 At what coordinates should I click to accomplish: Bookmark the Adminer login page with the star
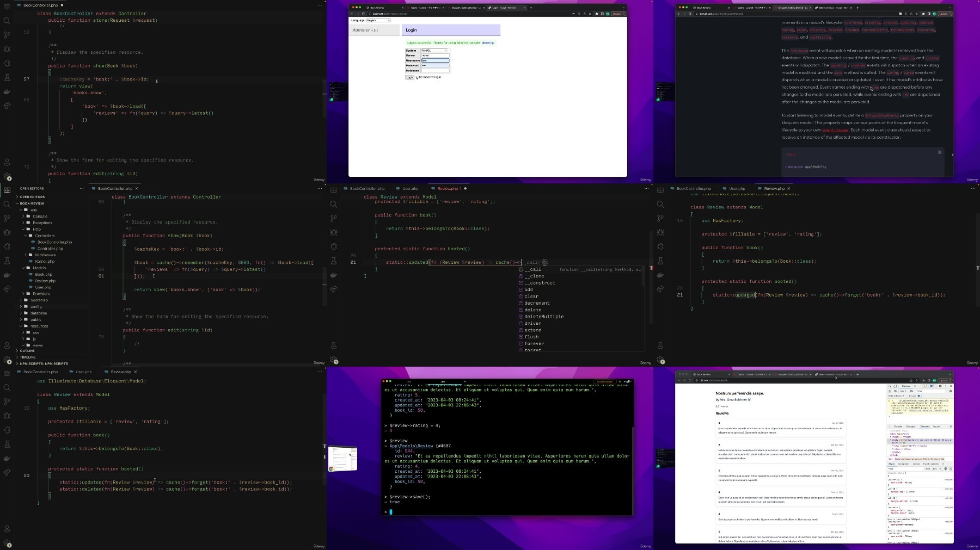click(590, 14)
